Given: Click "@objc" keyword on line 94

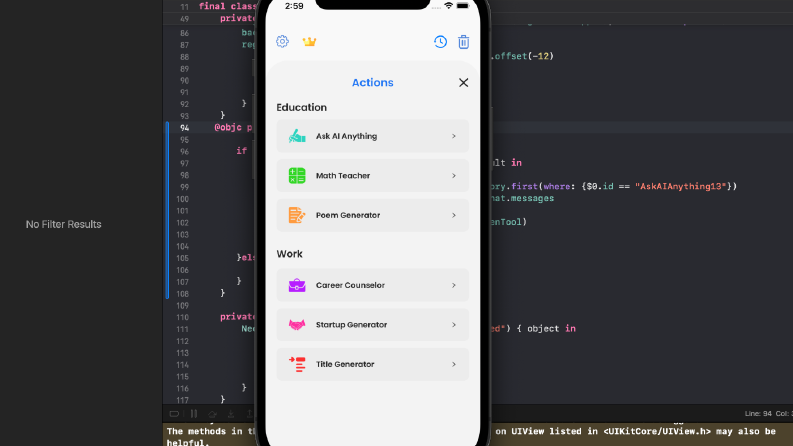Looking at the screenshot, I should coord(228,127).
